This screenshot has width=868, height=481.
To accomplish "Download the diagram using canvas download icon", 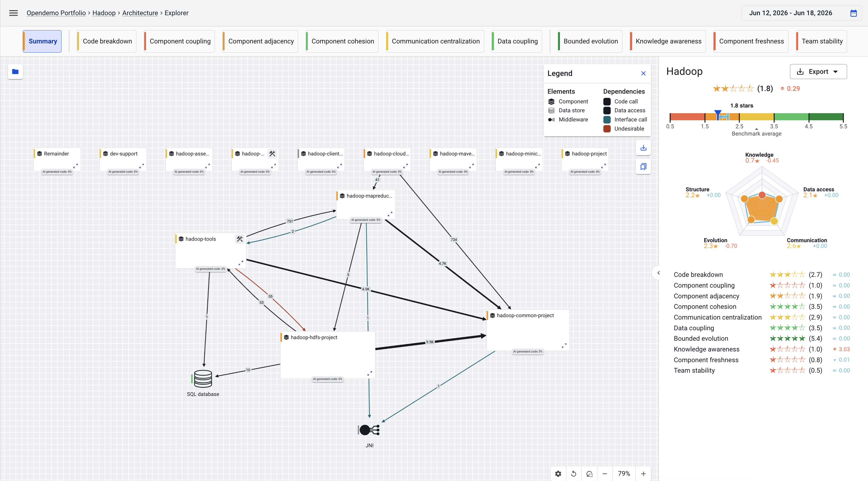I will (643, 148).
